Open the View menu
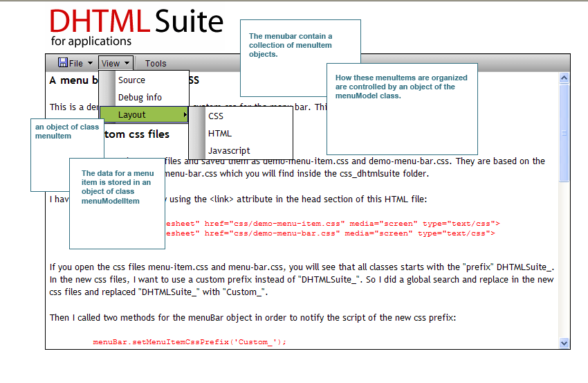Viewport: 588px width, 383px height. tap(116, 63)
